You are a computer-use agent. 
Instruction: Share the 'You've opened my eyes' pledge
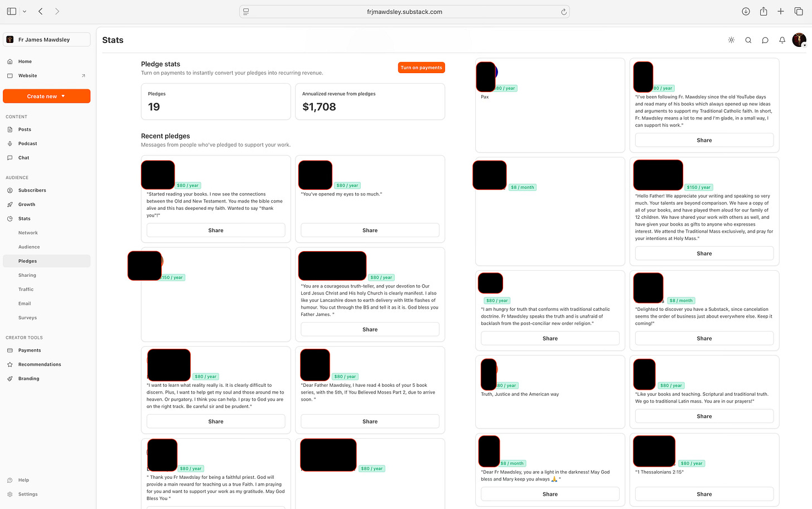pos(370,230)
